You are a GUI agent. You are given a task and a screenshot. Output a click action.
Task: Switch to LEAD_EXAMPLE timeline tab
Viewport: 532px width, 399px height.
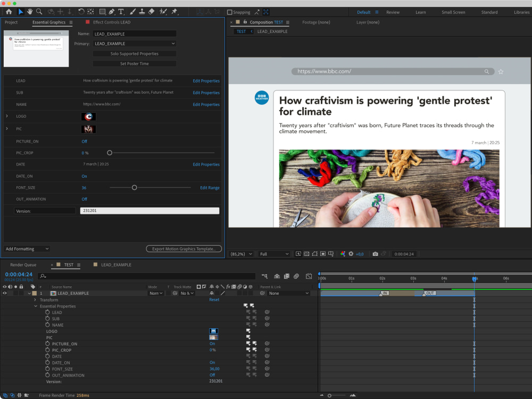pos(116,264)
